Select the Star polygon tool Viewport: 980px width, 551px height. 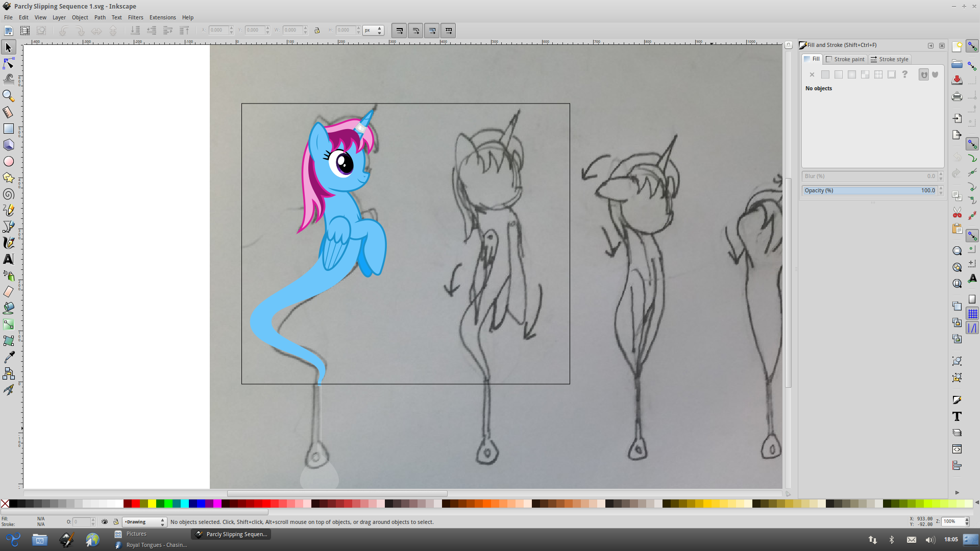(x=9, y=178)
